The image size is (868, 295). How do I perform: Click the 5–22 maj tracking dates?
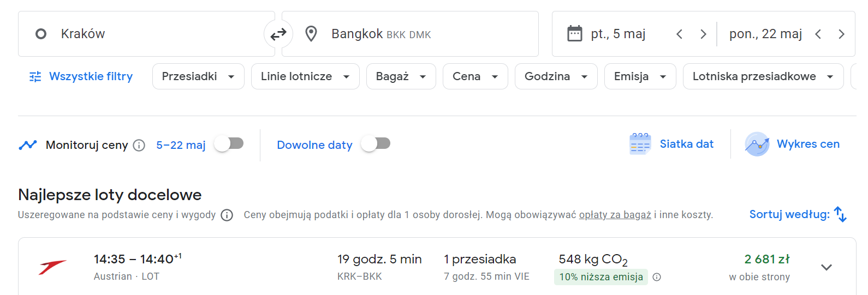coord(181,145)
